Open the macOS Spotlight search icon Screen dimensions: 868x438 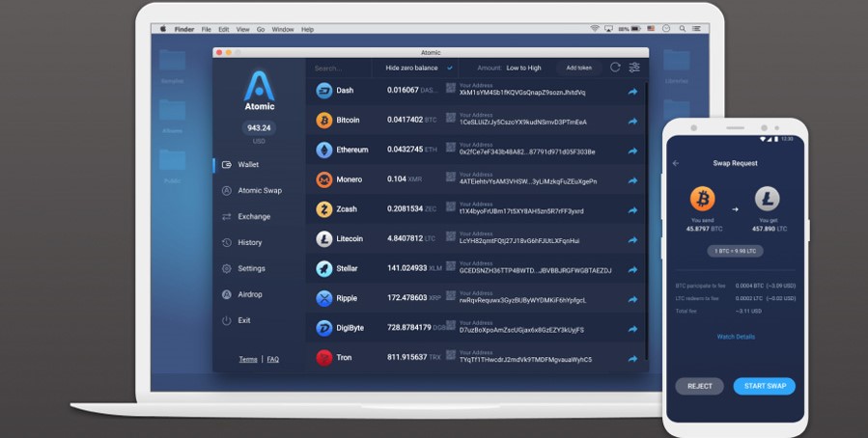point(683,29)
